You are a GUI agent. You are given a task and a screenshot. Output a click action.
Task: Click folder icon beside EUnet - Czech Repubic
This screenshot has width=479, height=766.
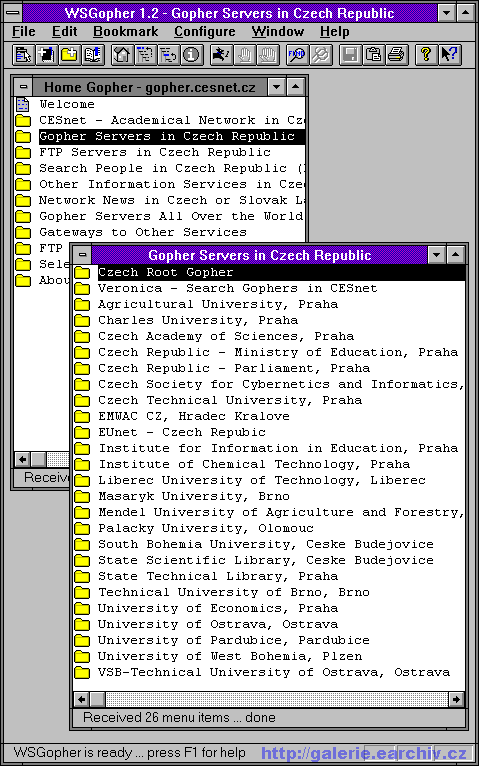[82, 432]
